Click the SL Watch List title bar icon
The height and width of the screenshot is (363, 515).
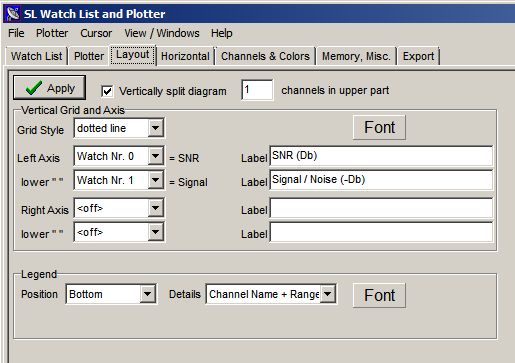tap(13, 14)
